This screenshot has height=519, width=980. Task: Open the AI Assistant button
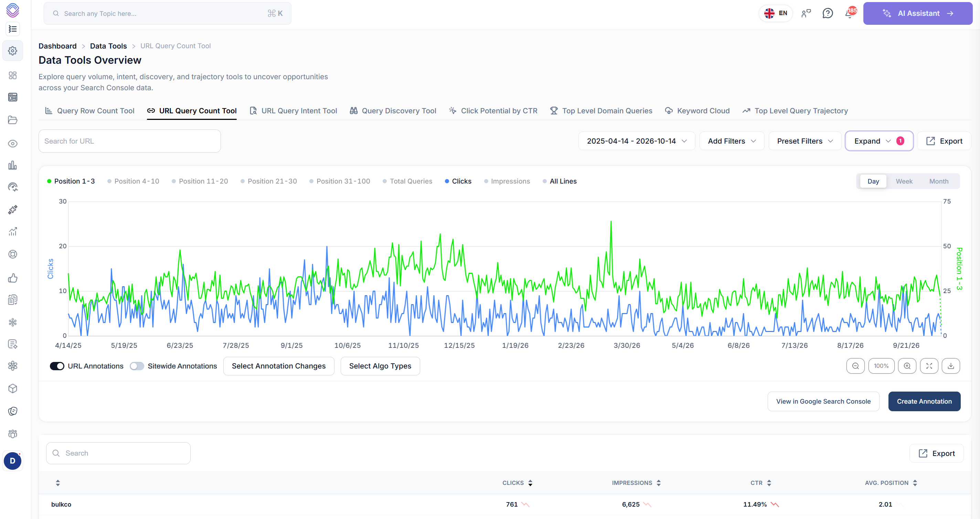click(x=918, y=13)
